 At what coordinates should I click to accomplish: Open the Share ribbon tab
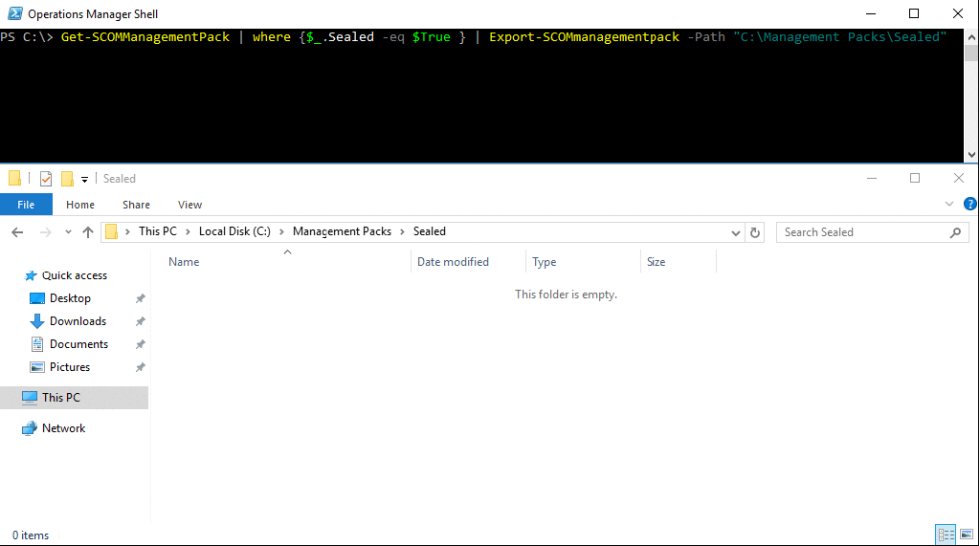[136, 205]
